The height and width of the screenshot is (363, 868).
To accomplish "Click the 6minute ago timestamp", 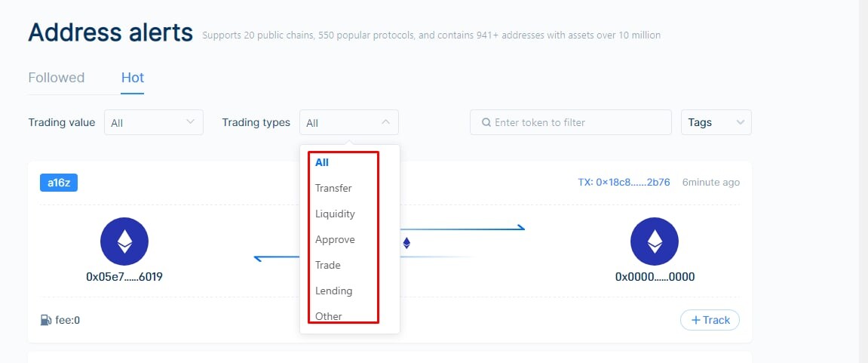I will 711,183.
